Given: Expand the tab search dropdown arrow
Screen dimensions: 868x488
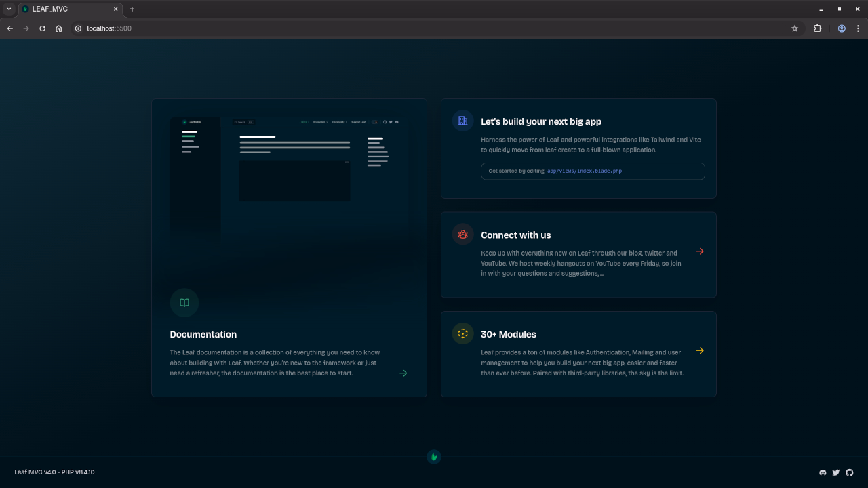Looking at the screenshot, I should pos(9,9).
